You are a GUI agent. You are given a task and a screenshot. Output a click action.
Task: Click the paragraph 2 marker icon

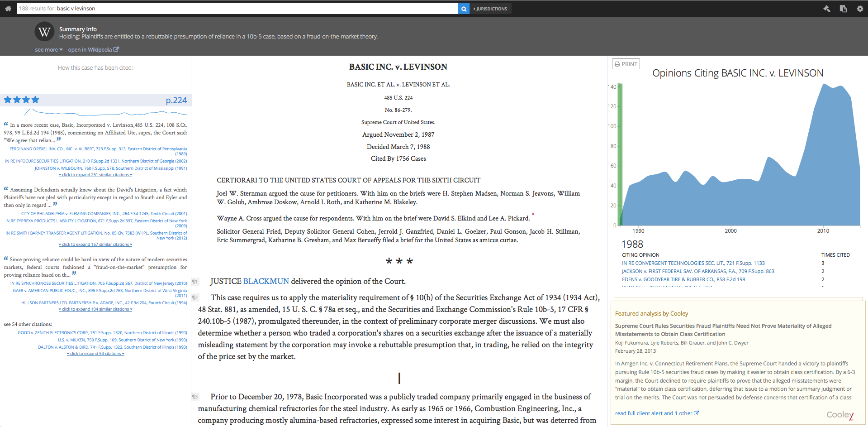pos(195,297)
